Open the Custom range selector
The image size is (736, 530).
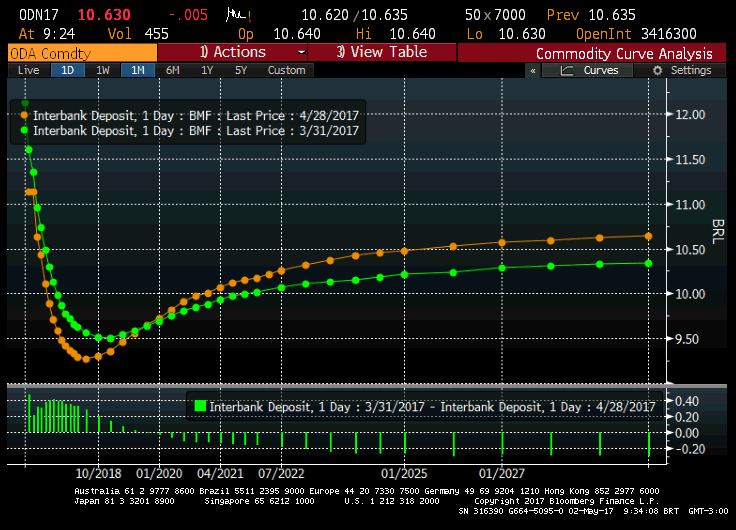coord(286,70)
